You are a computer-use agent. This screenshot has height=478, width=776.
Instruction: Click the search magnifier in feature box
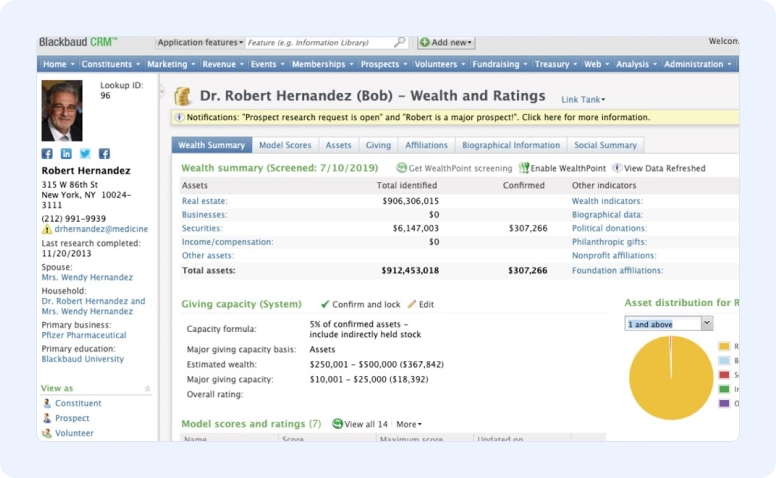[x=399, y=42]
